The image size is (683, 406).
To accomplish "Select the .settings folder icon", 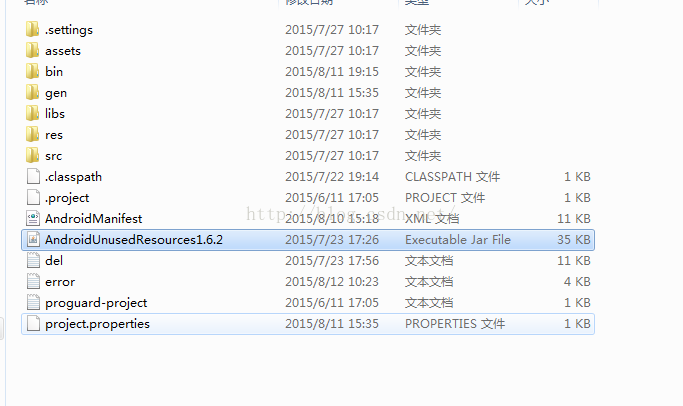I will 32,30.
